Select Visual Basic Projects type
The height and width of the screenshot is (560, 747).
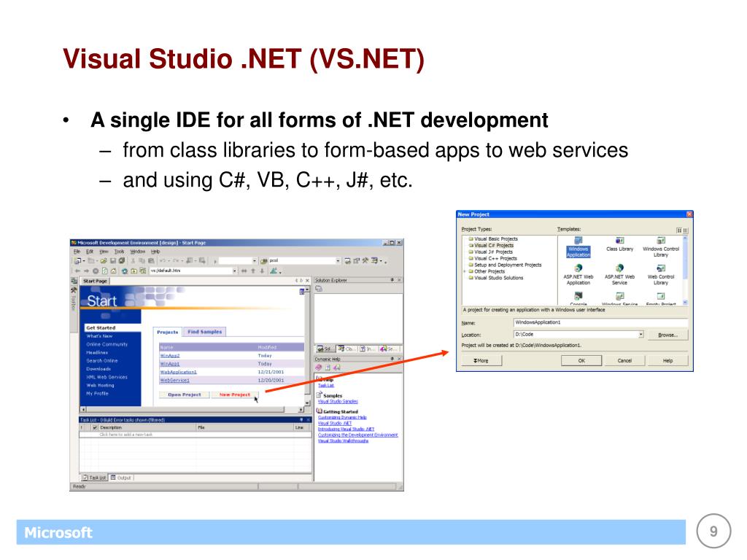(495, 239)
